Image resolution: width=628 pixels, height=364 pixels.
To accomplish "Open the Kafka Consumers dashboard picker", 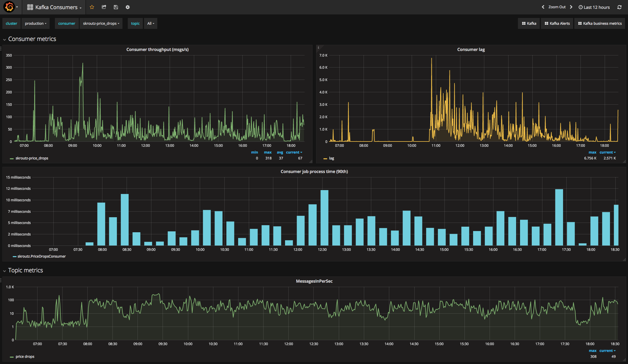I will pyautogui.click(x=54, y=7).
